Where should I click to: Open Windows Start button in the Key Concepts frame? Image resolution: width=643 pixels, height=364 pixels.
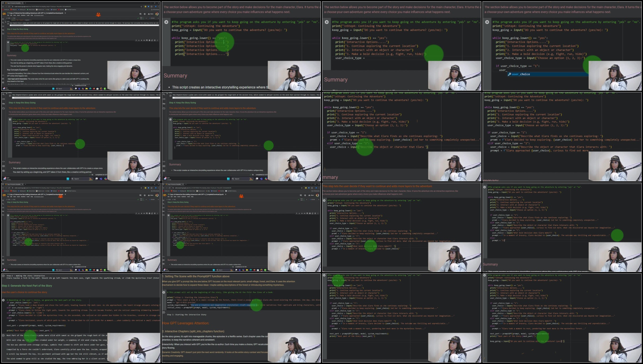(53, 89)
